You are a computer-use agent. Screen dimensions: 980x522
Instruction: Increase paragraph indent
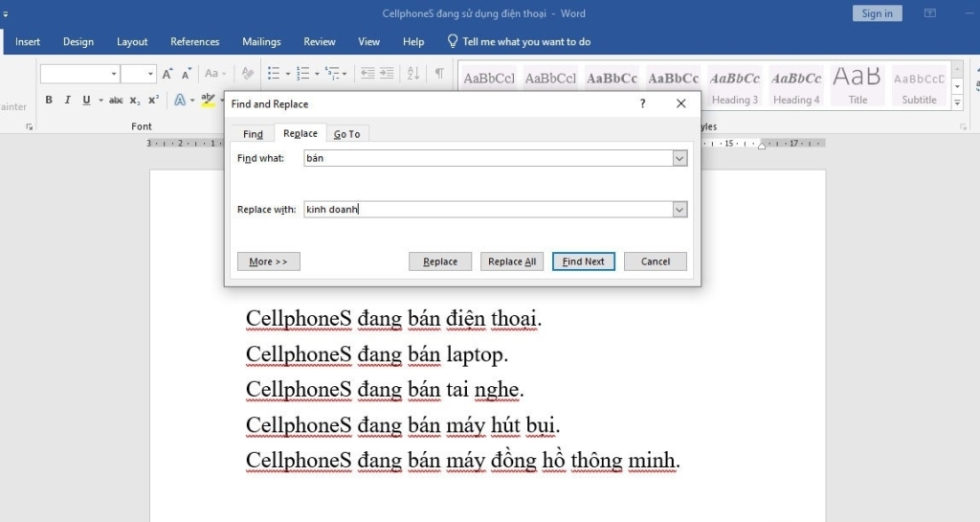point(387,74)
